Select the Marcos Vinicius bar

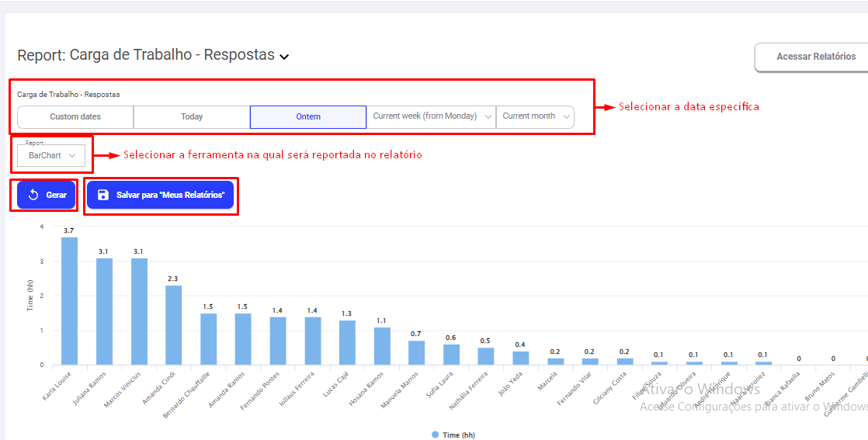point(139,311)
